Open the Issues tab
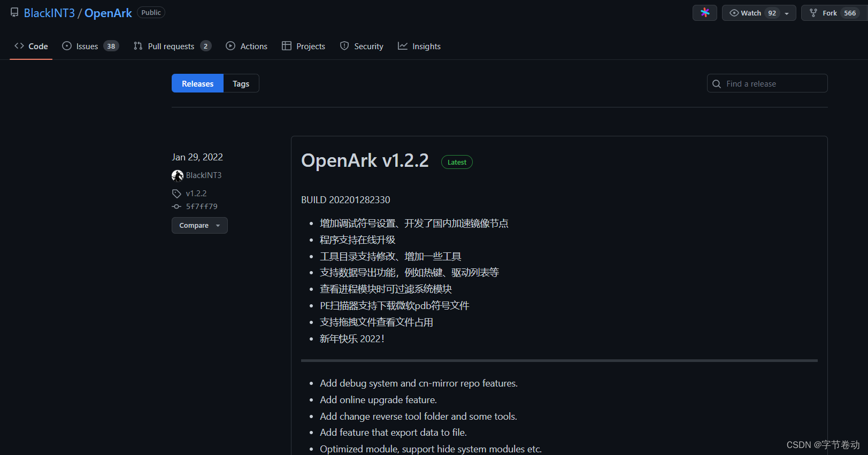Screen dimensions: 868x455 [x=90, y=47]
